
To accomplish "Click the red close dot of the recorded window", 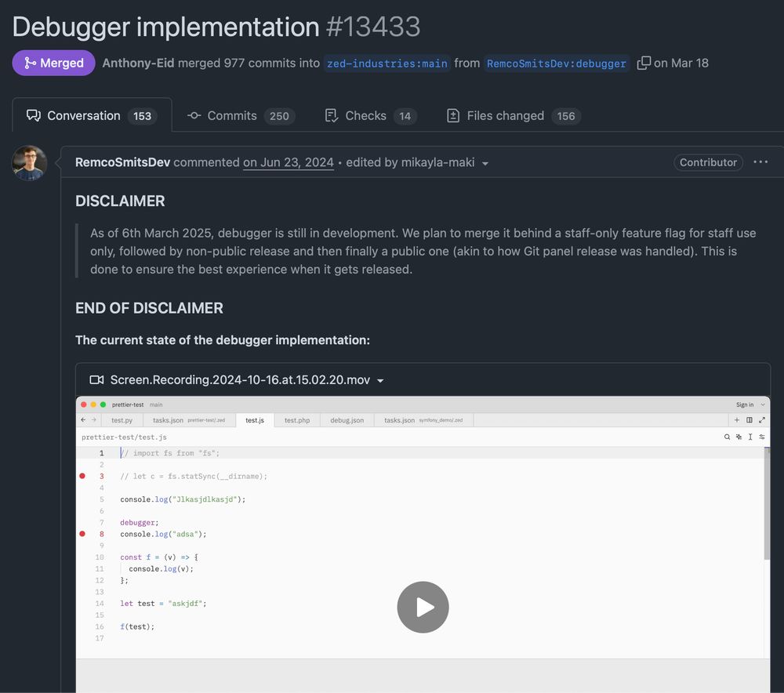I will 84,405.
